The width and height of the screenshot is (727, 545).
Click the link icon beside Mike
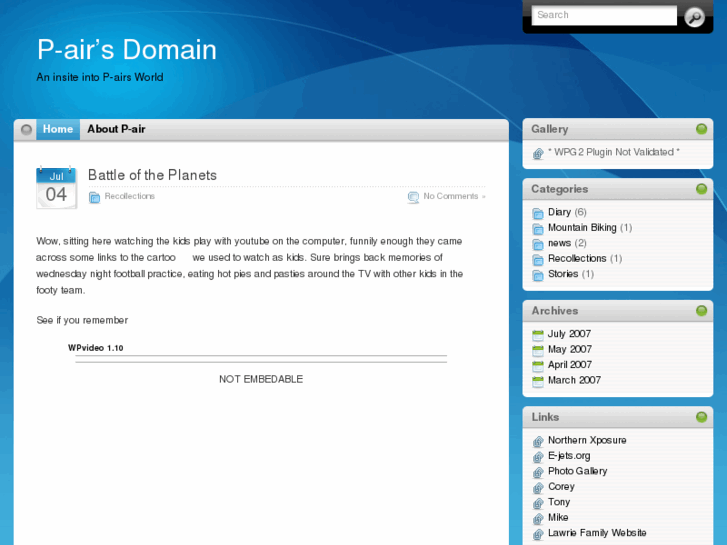(x=538, y=519)
